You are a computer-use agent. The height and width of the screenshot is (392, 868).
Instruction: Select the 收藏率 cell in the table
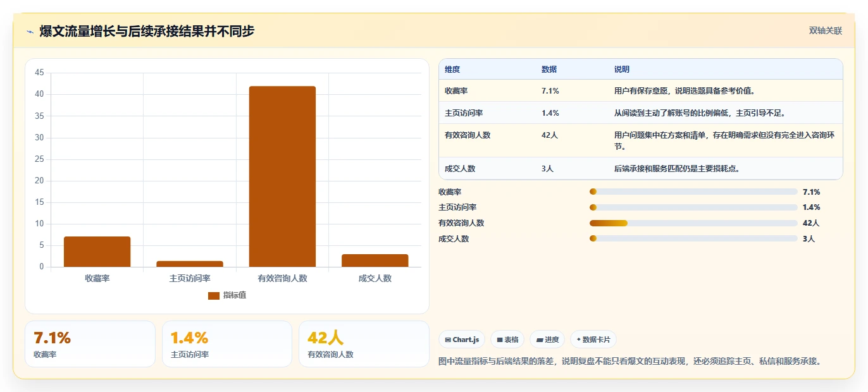(x=456, y=91)
